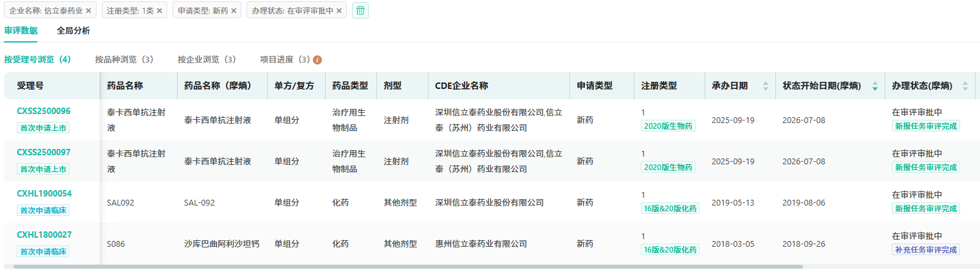Click date cell 2019-08-06
This screenshot has width=980, height=279.
click(804, 202)
